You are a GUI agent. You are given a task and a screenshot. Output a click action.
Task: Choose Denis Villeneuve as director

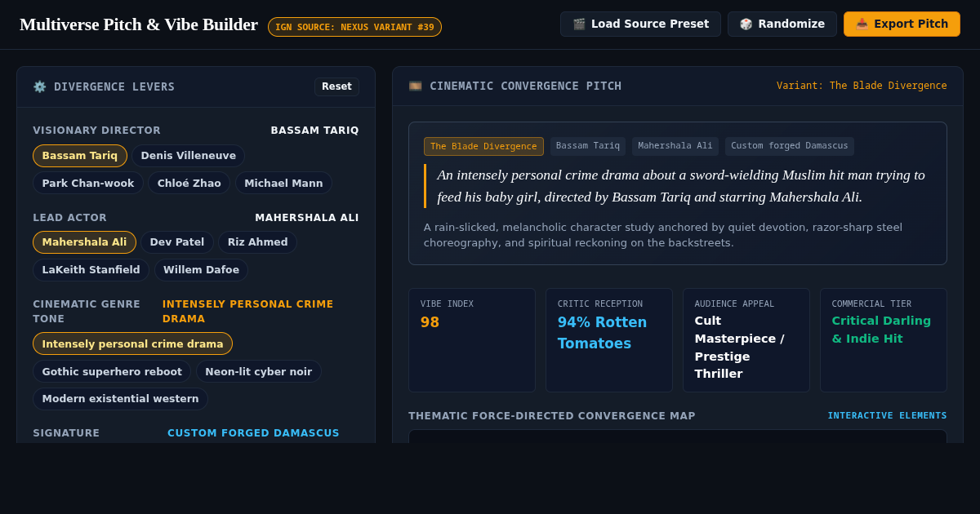189,156
